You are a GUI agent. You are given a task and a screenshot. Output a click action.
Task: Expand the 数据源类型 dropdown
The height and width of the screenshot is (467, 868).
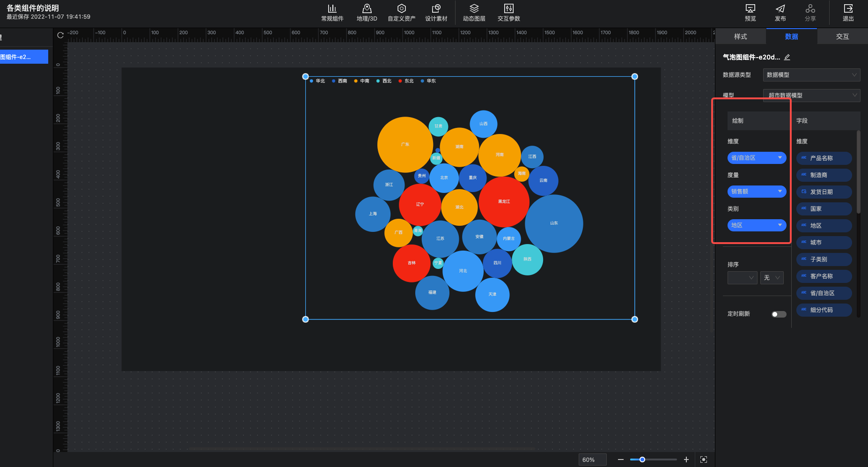[x=811, y=75]
